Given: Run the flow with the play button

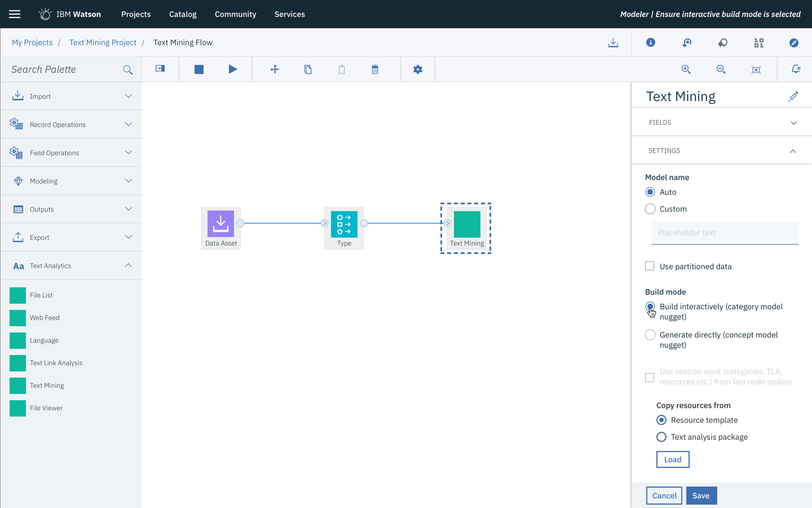Looking at the screenshot, I should (x=233, y=69).
